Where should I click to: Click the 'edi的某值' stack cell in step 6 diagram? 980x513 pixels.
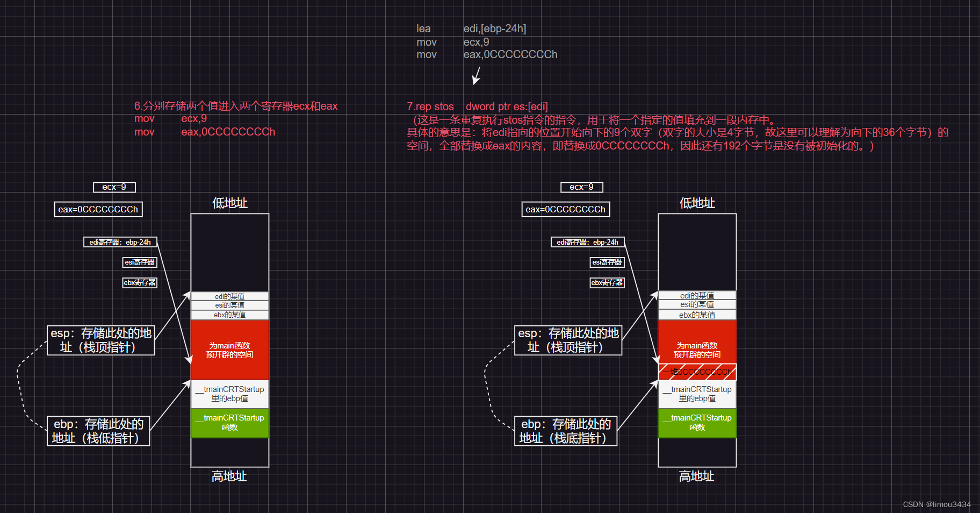[x=230, y=296]
